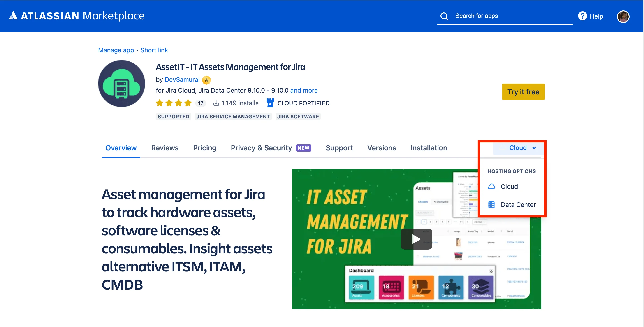Click the AssetIT app logo
The height and width of the screenshot is (327, 644).
[x=121, y=83]
